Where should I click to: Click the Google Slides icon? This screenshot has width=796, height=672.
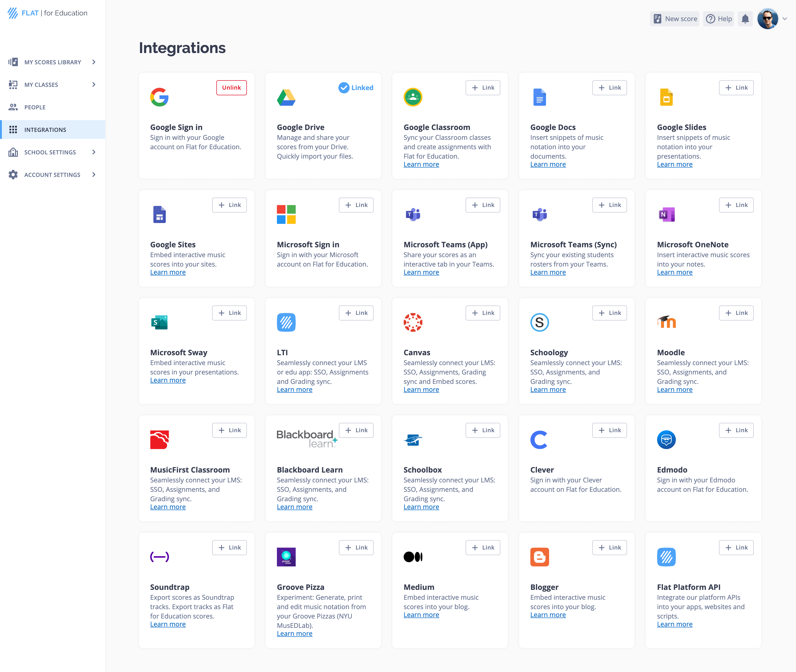click(666, 97)
